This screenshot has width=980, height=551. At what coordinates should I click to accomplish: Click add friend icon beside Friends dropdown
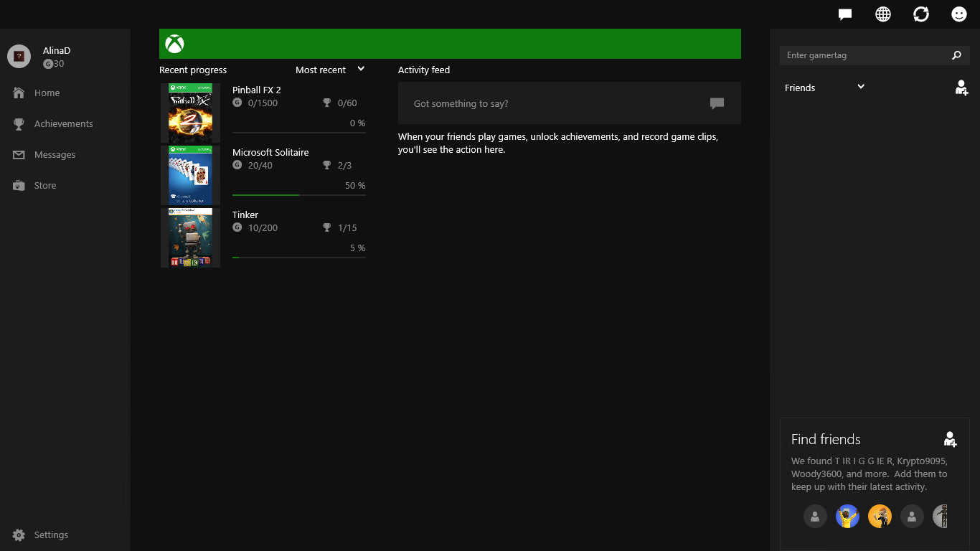[961, 88]
